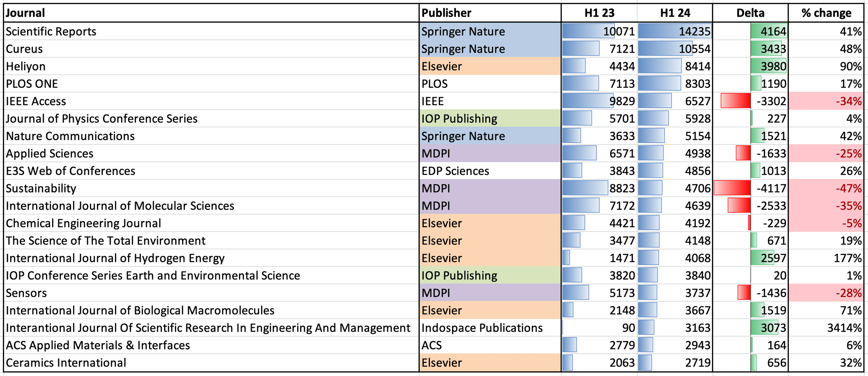Select the E3S Web of Conferences cell
Viewport: 868px width, 376px height.
click(211, 171)
